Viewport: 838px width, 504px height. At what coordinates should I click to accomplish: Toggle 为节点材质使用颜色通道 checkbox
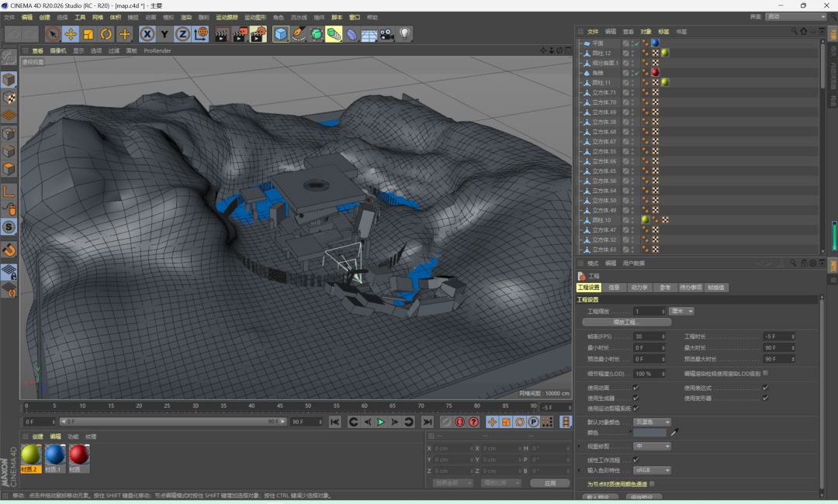[652, 484]
